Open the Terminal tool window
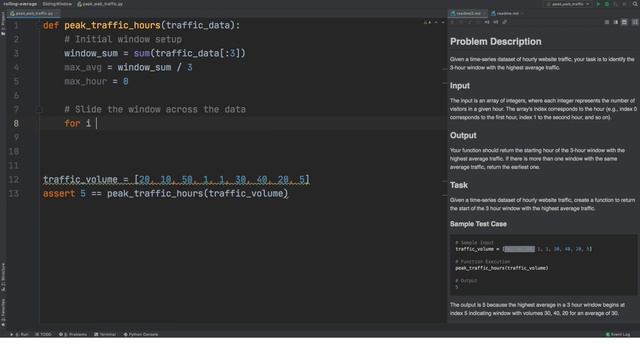 coord(105,334)
